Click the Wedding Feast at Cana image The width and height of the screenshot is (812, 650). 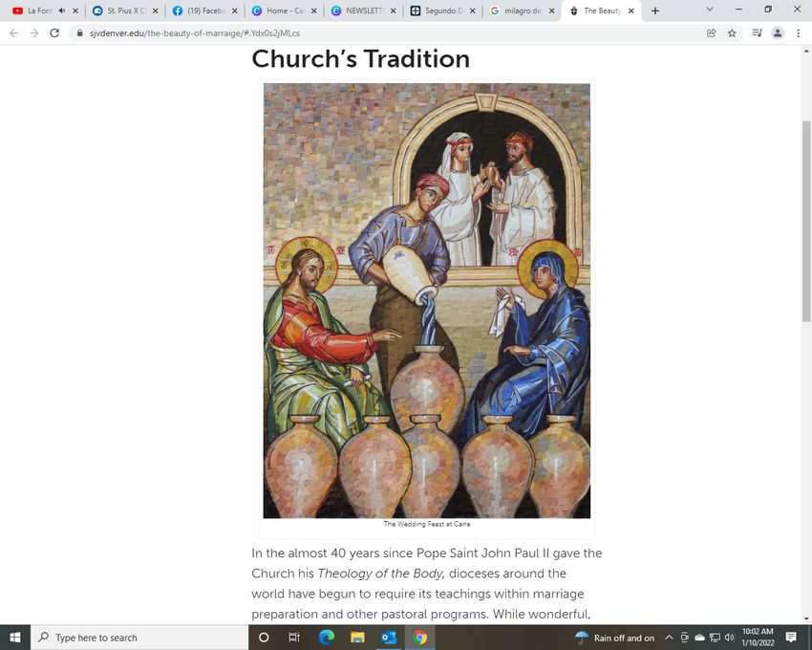(427, 301)
